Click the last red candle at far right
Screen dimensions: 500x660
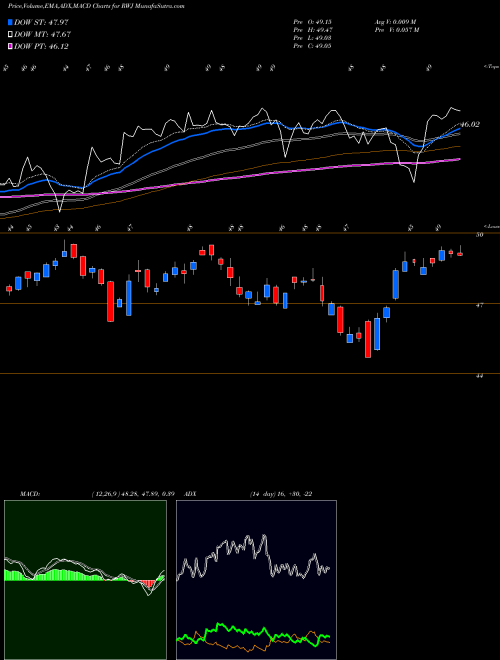[460, 254]
